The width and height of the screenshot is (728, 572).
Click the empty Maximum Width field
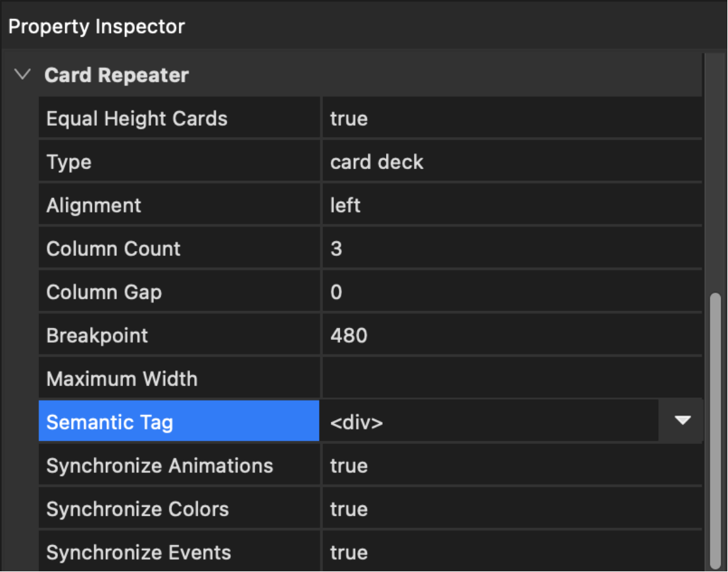(511, 379)
